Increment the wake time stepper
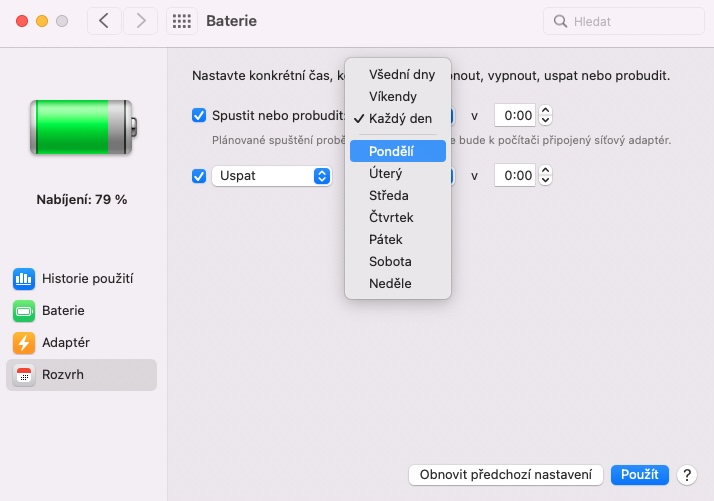This screenshot has width=714, height=501. coord(546,110)
